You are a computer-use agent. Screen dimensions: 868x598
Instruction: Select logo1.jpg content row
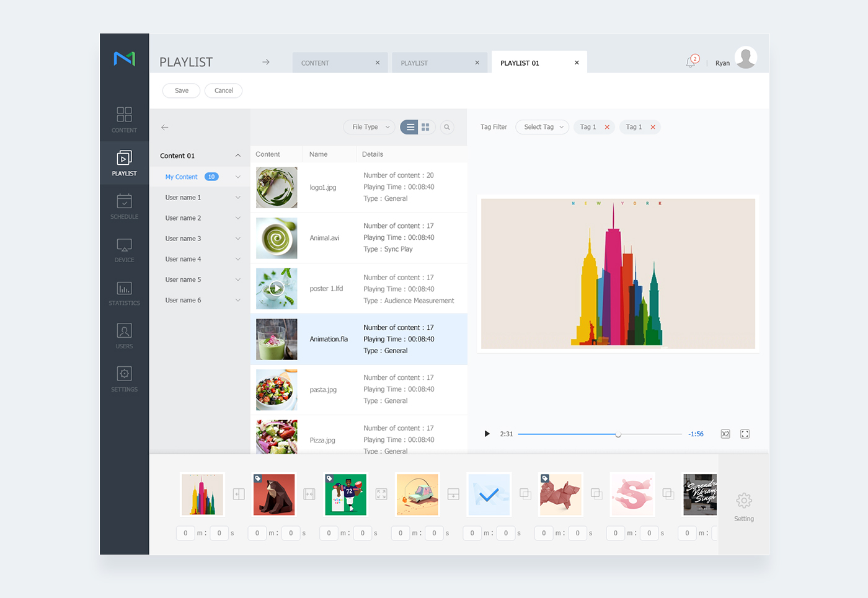[x=359, y=187]
